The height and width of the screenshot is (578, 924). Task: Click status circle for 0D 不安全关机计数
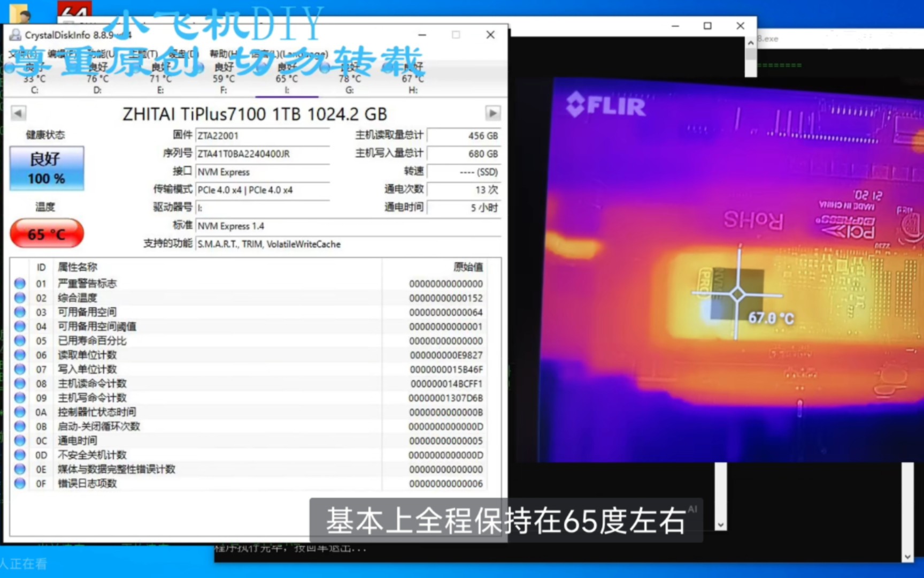coord(20,455)
